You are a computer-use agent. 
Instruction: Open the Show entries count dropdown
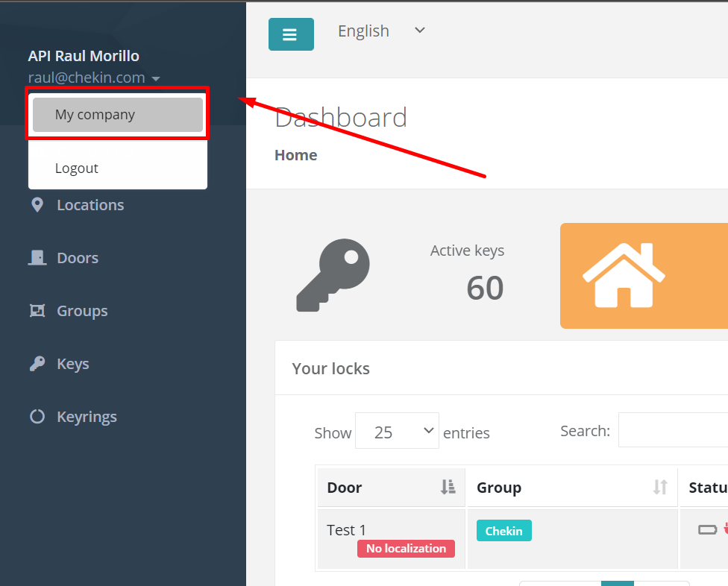click(397, 432)
